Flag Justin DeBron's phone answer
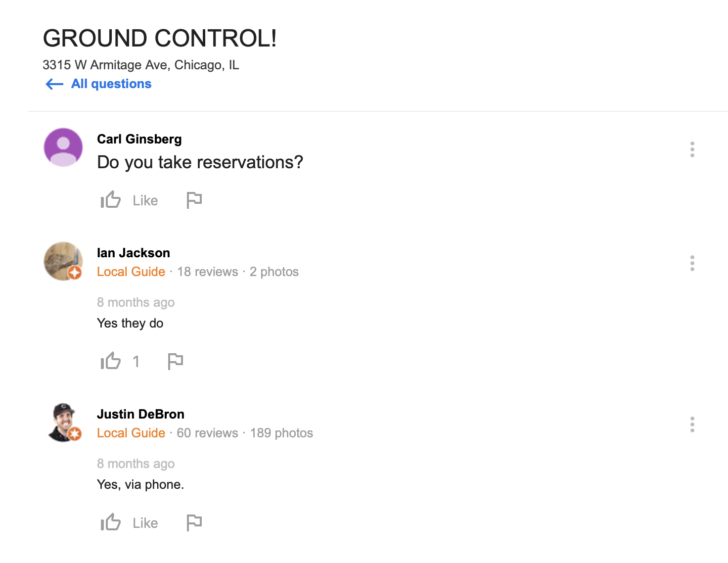Image resolution: width=728 pixels, height=563 pixels. point(194,522)
